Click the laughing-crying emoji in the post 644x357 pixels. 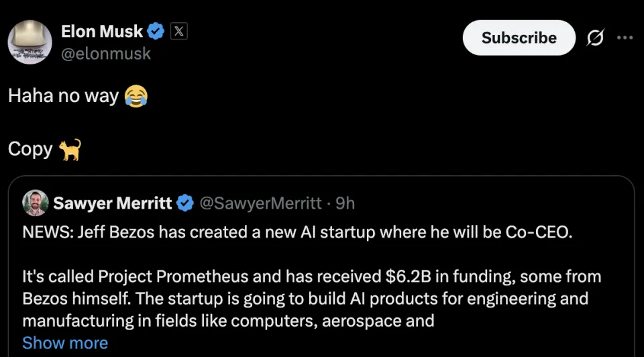[136, 96]
